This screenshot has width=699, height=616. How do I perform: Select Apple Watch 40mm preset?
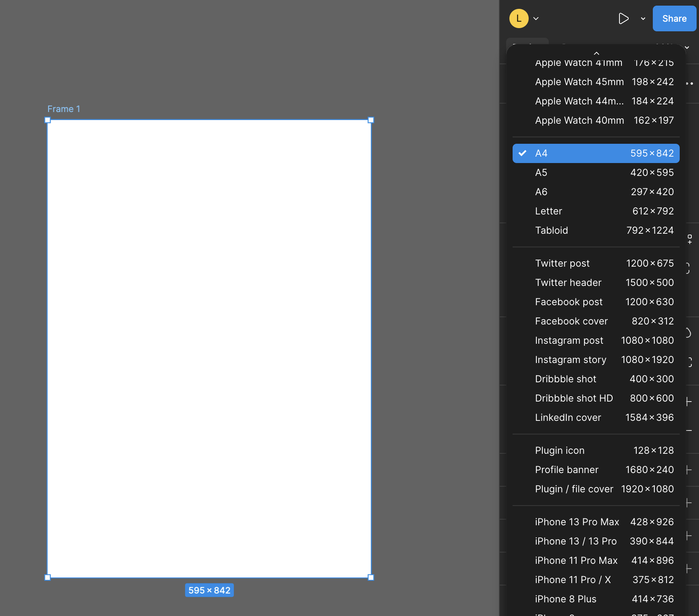tap(596, 120)
